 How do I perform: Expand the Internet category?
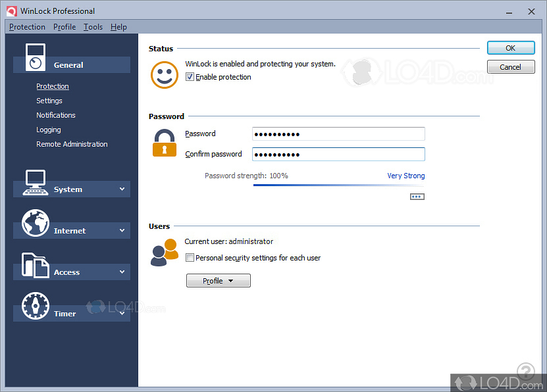(x=122, y=230)
